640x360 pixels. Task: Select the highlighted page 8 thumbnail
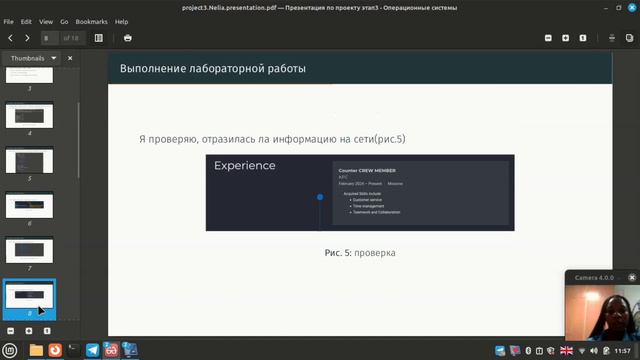pyautogui.click(x=29, y=299)
